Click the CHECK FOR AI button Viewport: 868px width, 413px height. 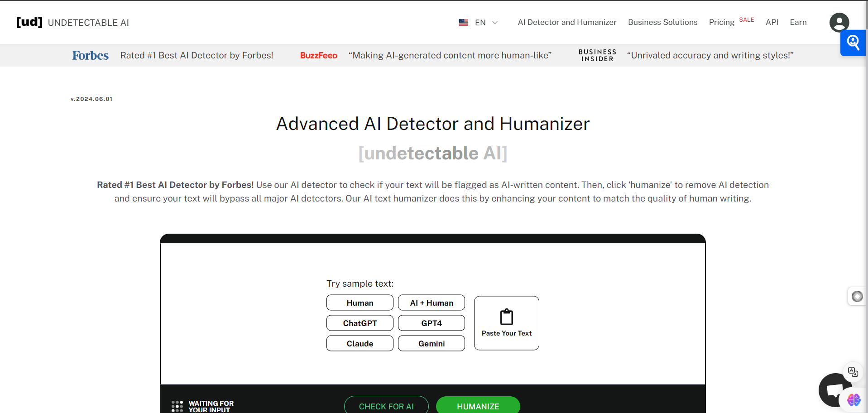pos(386,405)
